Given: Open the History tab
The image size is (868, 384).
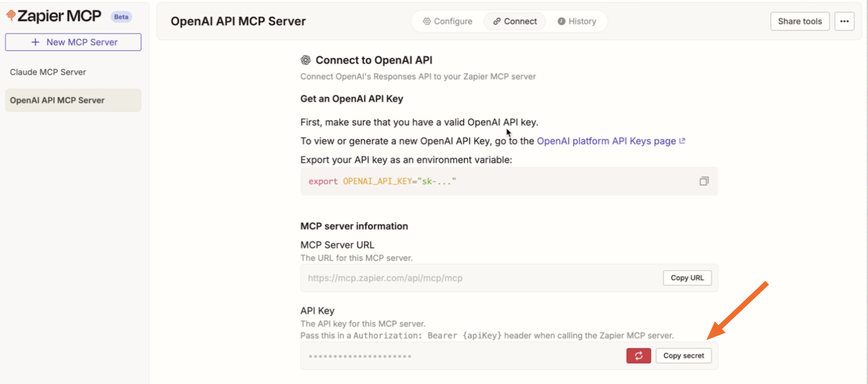Looking at the screenshot, I should (x=577, y=21).
